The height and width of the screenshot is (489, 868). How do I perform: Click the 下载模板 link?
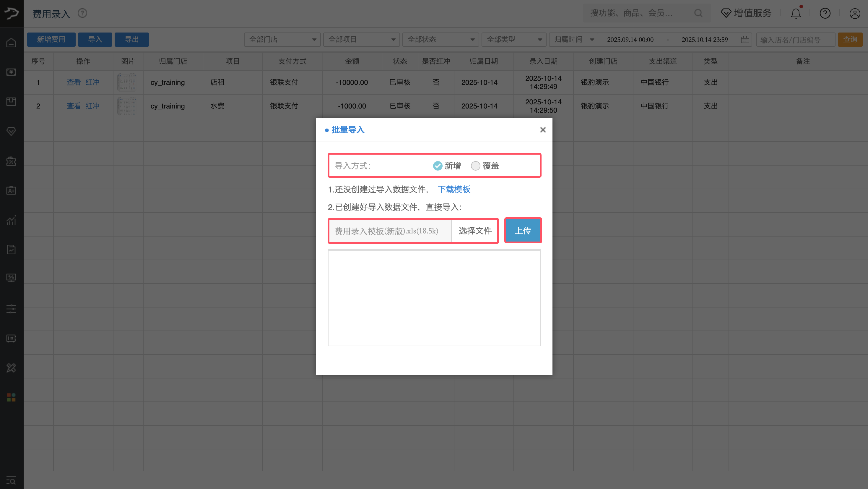coord(453,190)
